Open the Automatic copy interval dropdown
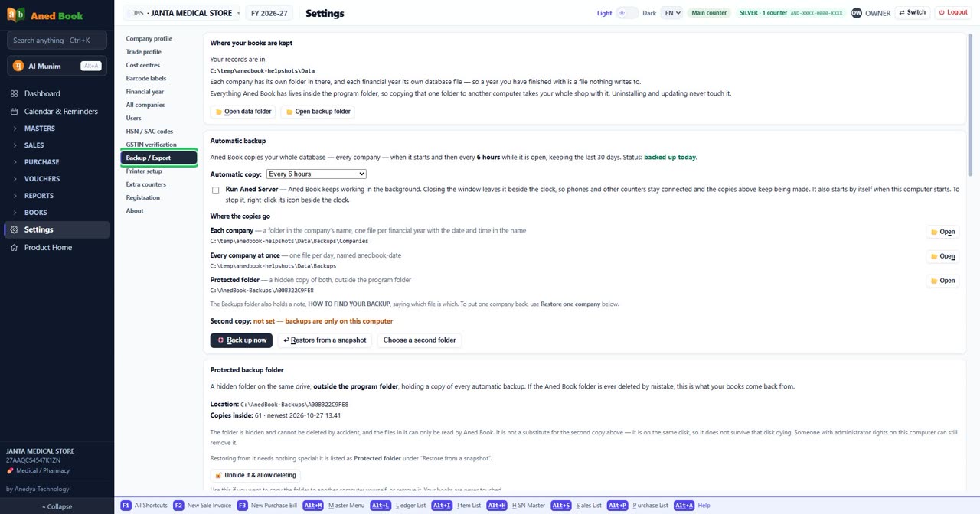 tap(316, 174)
